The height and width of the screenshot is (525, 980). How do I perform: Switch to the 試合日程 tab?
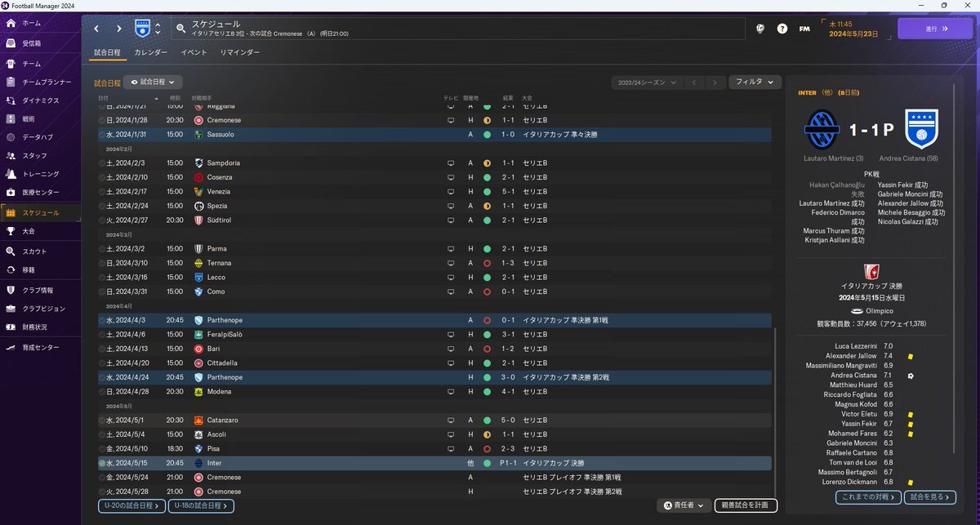107,52
